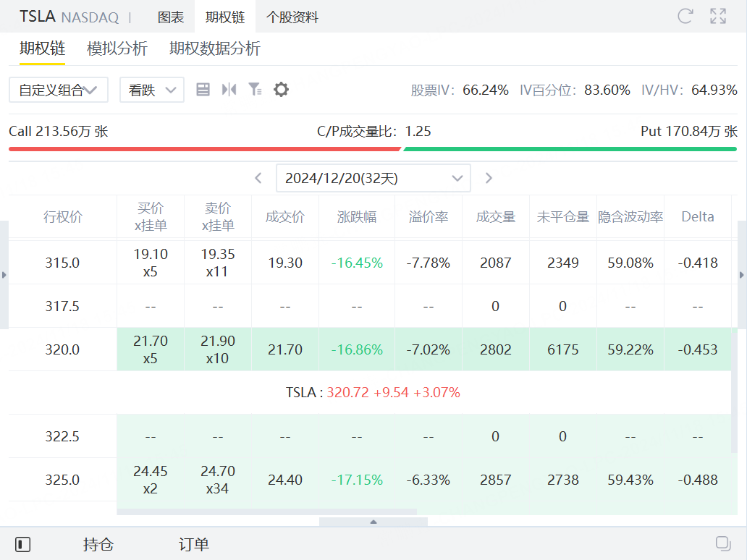Image resolution: width=747 pixels, height=560 pixels.
Task: Toggle the call/put mirror layout icon
Action: pos(229,90)
